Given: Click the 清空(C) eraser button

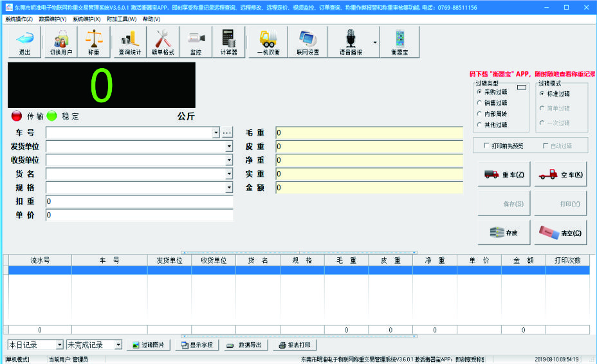Looking at the screenshot, I should 560,232.
